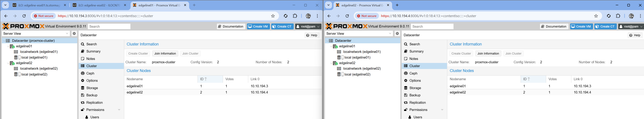This screenshot has height=119, width=644.
Task: Click Help button in left window
Action: tap(312, 35)
